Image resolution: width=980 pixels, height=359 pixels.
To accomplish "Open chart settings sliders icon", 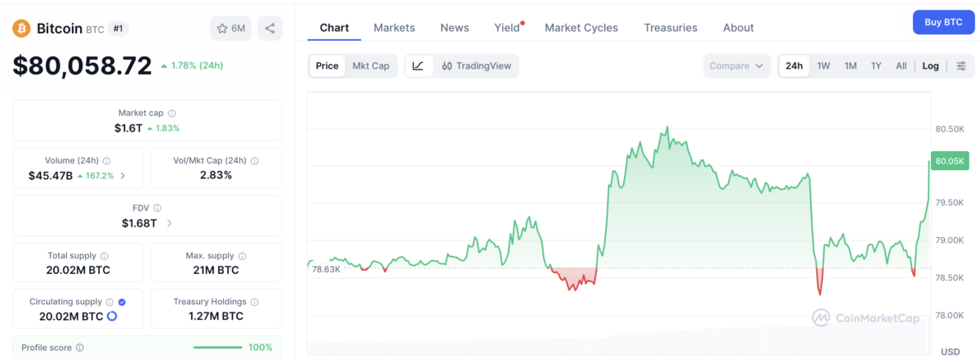I will (x=961, y=66).
